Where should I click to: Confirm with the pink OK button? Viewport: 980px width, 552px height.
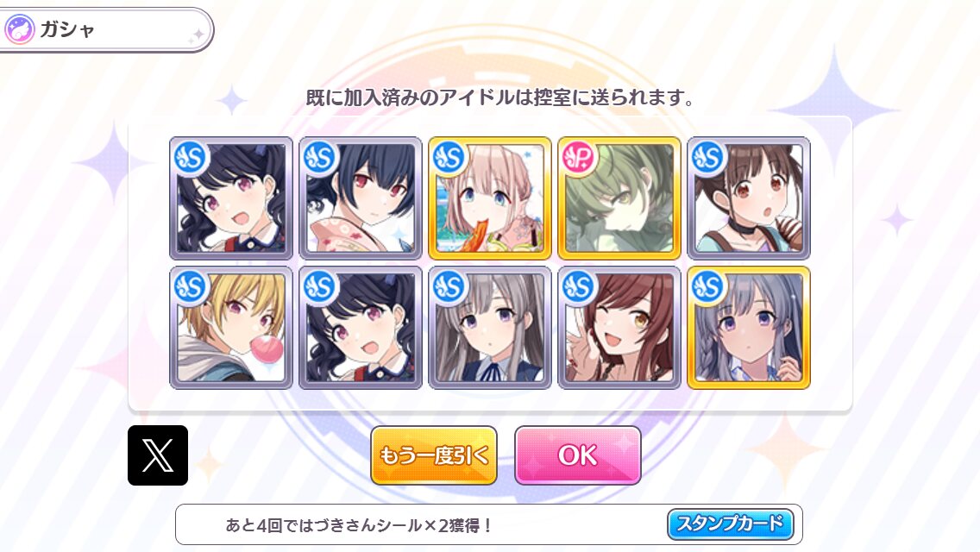pyautogui.click(x=577, y=455)
